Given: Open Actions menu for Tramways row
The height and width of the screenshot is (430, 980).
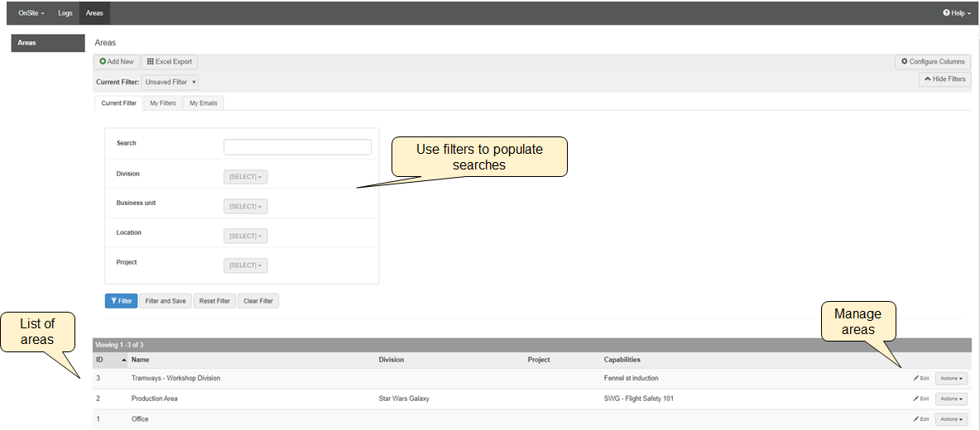Looking at the screenshot, I should point(951,379).
